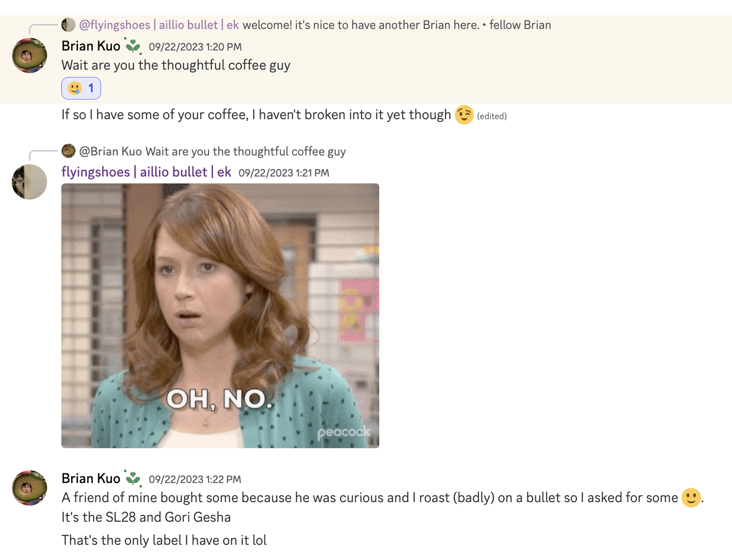This screenshot has height=560, width=732.
Task: Jump to the quoted 'Wait are you the thoughtful coffee guy' reply
Action: (x=246, y=152)
